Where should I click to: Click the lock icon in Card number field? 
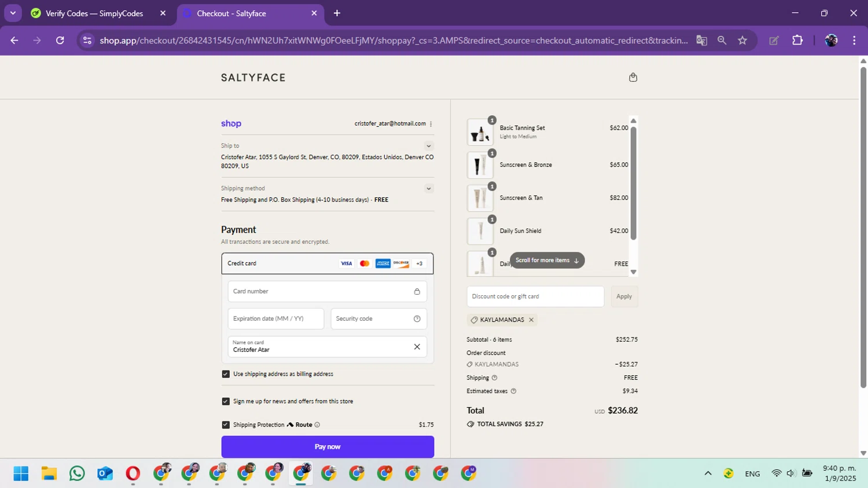pyautogui.click(x=417, y=291)
